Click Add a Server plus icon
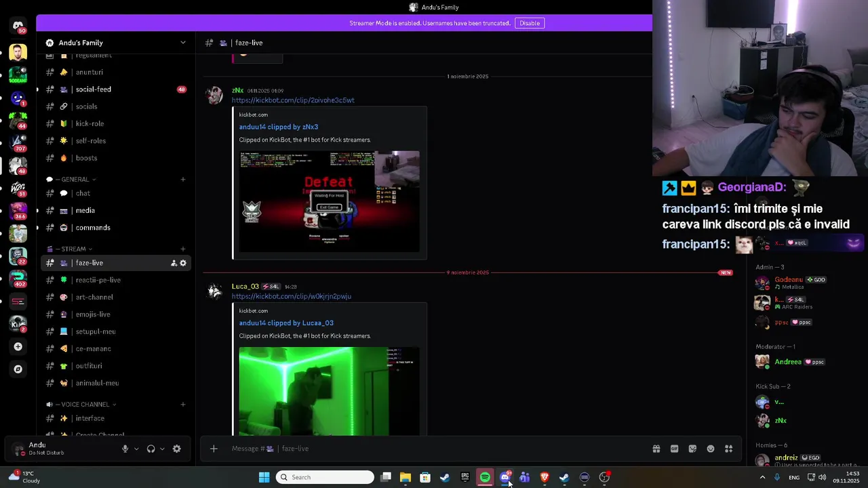This screenshot has height=488, width=868. pos(18,346)
